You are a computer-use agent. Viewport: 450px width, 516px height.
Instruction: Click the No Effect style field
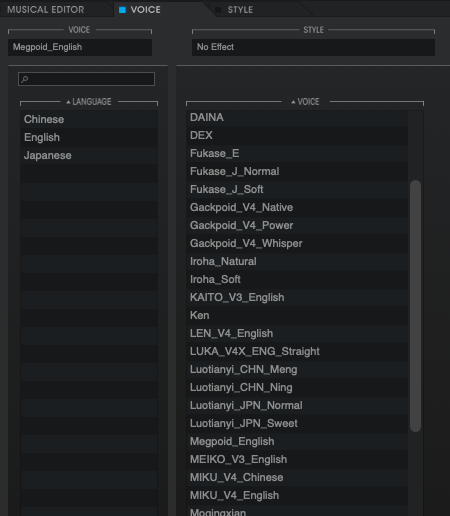313,47
